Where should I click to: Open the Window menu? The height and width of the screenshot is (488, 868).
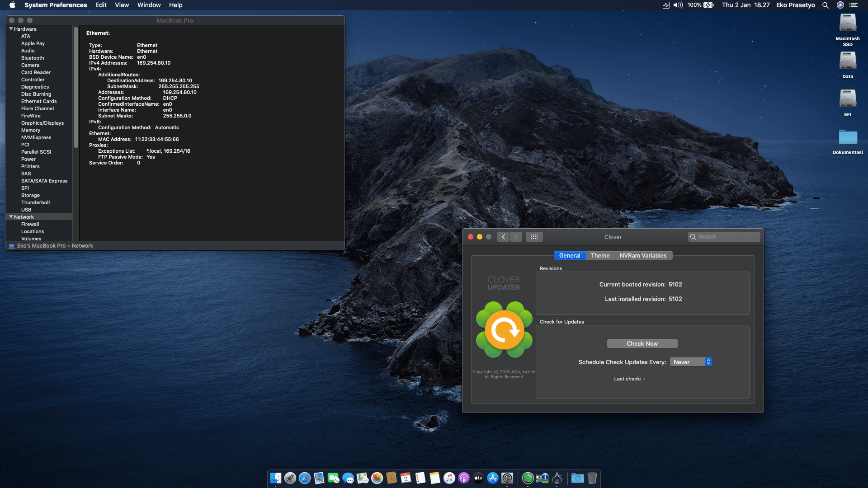coord(149,5)
